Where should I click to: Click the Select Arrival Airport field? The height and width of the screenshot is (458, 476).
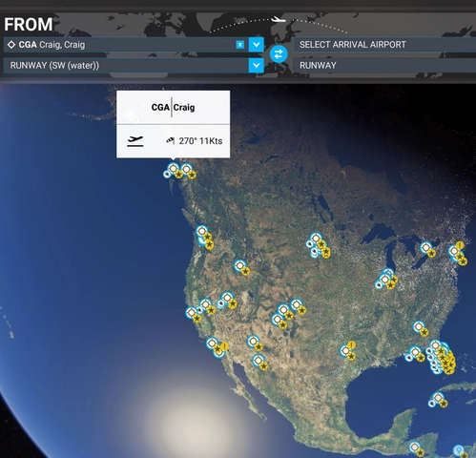coord(384,45)
